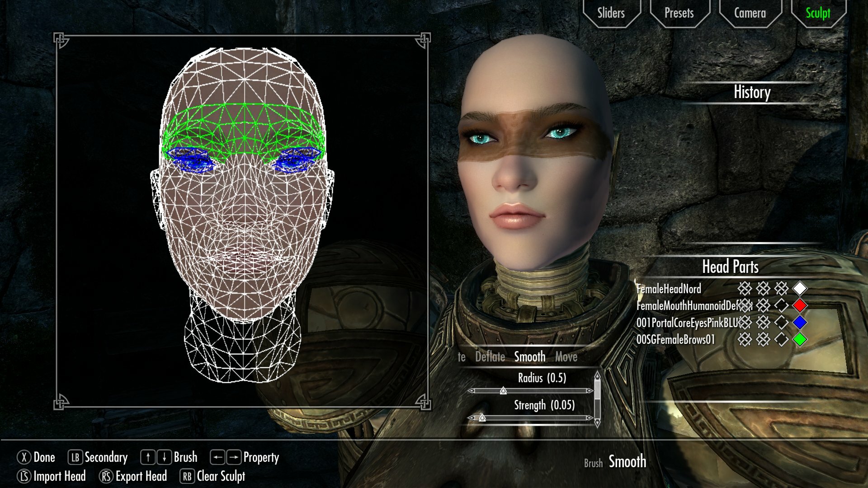Image resolution: width=868 pixels, height=488 pixels.
Task: Decrease Radius with its left arrow
Action: click(x=471, y=391)
